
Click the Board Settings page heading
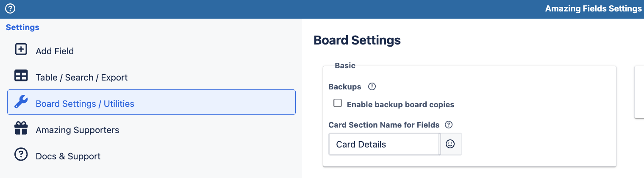tap(357, 40)
